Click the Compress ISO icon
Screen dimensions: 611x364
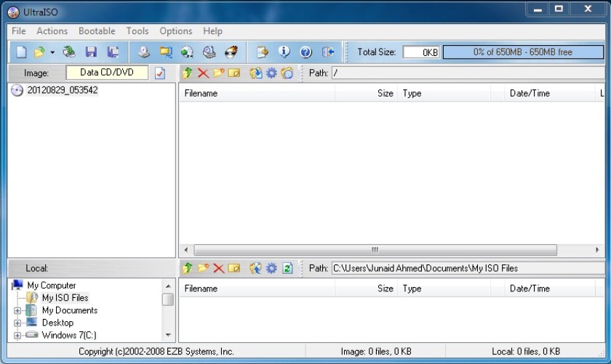tap(166, 52)
